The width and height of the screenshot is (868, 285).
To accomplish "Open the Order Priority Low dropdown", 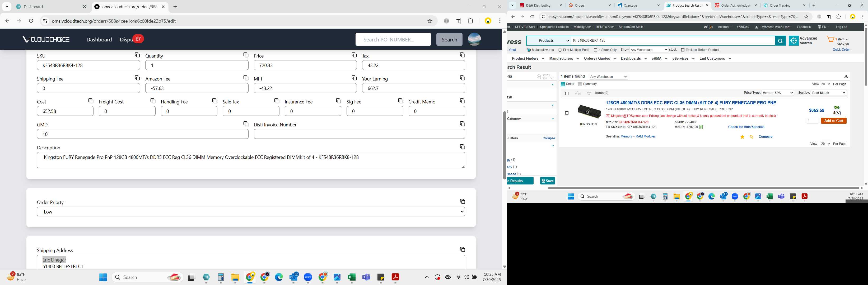I will pyautogui.click(x=251, y=212).
